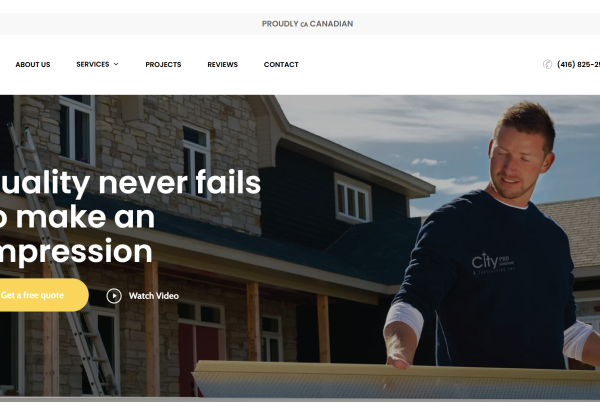Click the white dormer window on roof

(352, 198)
